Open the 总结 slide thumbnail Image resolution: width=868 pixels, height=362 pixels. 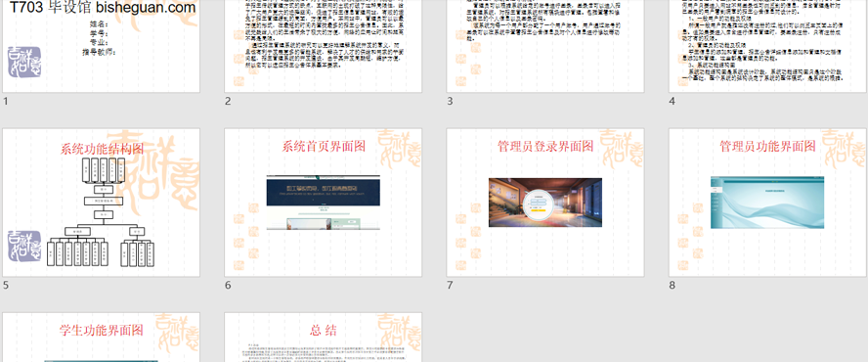click(324, 338)
